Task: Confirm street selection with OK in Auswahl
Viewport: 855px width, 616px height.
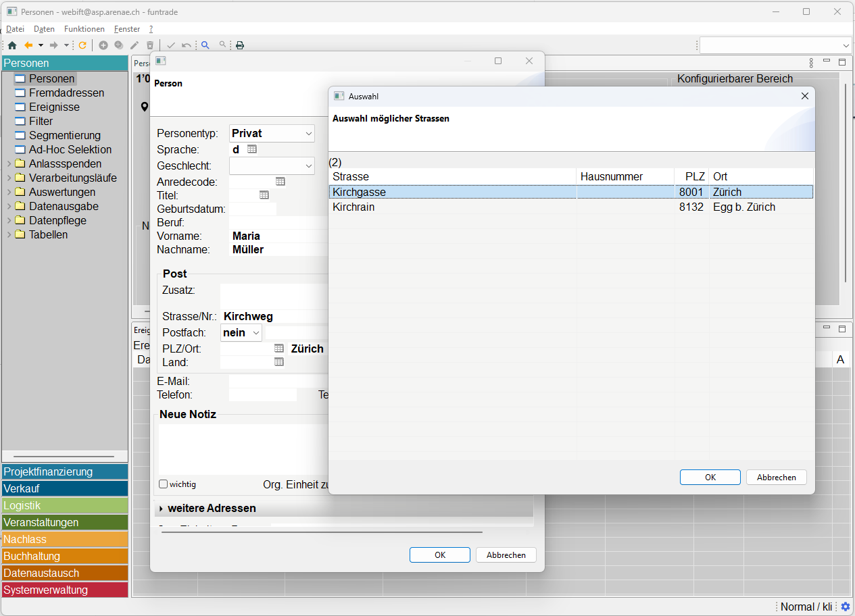Action: pos(710,477)
